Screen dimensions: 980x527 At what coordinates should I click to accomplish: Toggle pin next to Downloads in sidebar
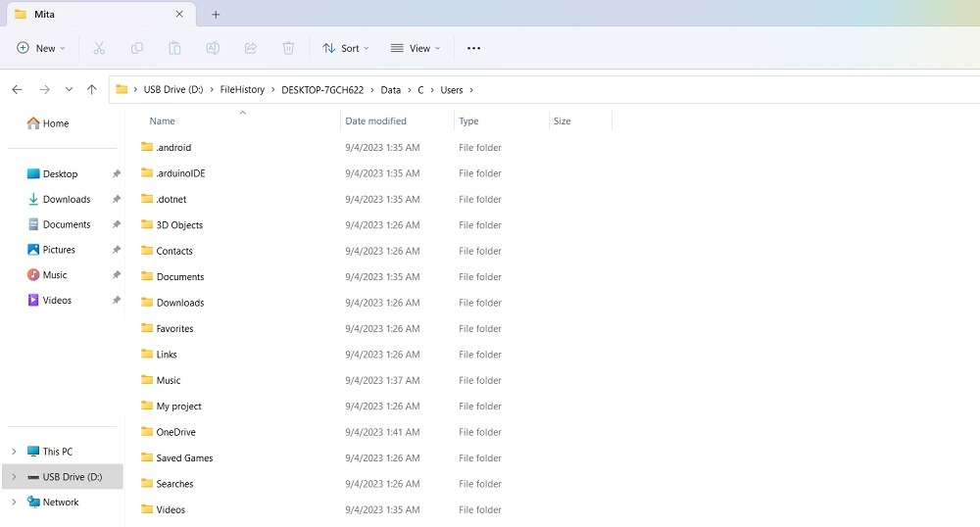point(116,200)
